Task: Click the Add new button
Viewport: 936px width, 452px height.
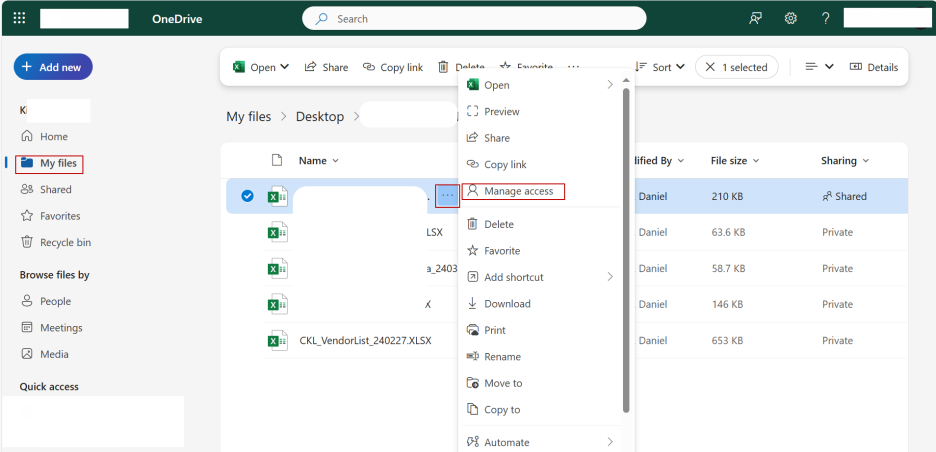Action: click(x=53, y=67)
